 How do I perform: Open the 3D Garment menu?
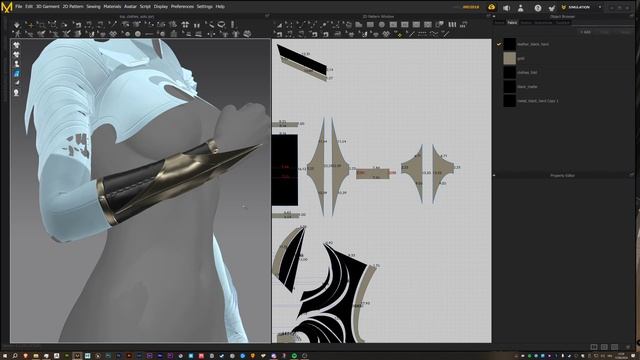pos(48,7)
